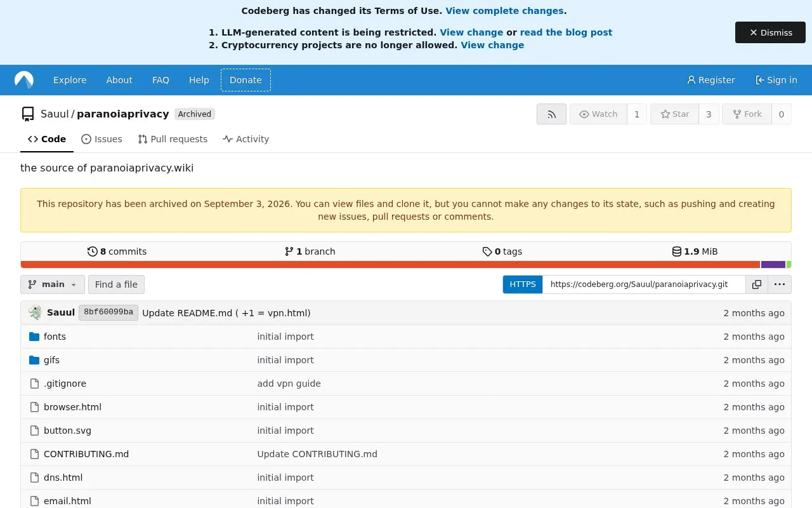Click the clone URL input field
The height and width of the screenshot is (508, 812).
(x=644, y=284)
